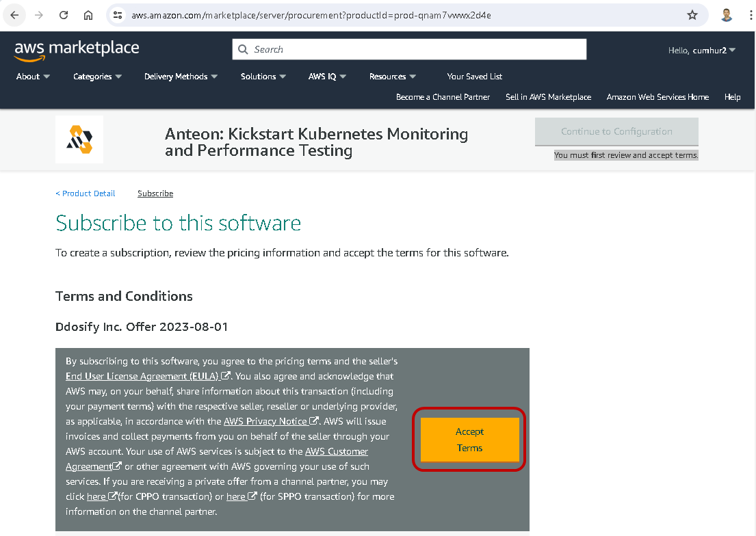Go back with browser back arrow
This screenshot has width=756, height=536.
(x=14, y=15)
